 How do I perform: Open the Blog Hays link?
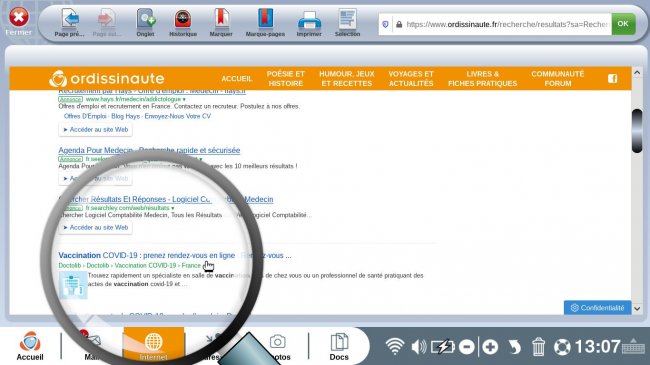point(126,116)
